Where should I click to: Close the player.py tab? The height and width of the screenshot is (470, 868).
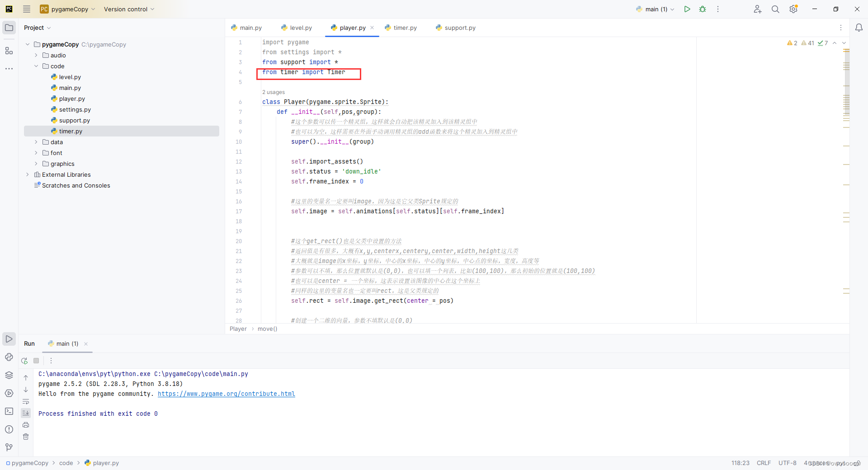372,28
